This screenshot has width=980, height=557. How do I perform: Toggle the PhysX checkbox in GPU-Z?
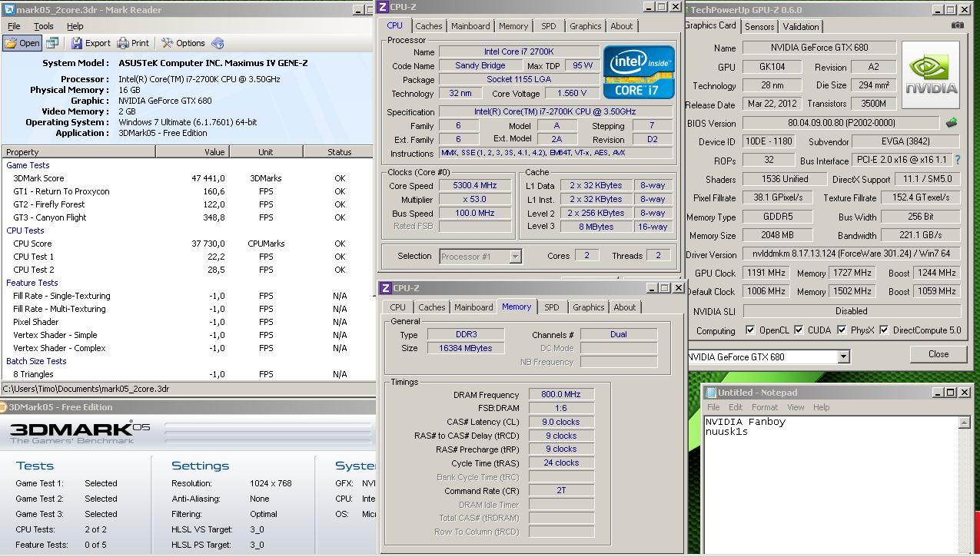point(842,330)
